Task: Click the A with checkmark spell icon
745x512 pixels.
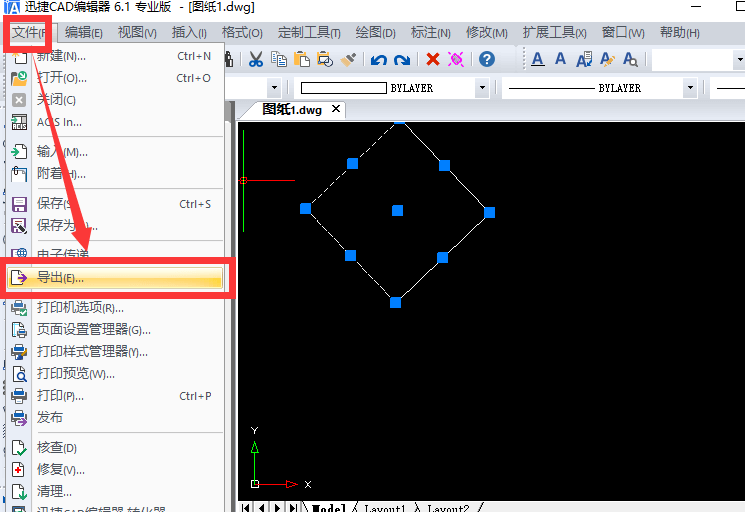Action: tap(584, 59)
